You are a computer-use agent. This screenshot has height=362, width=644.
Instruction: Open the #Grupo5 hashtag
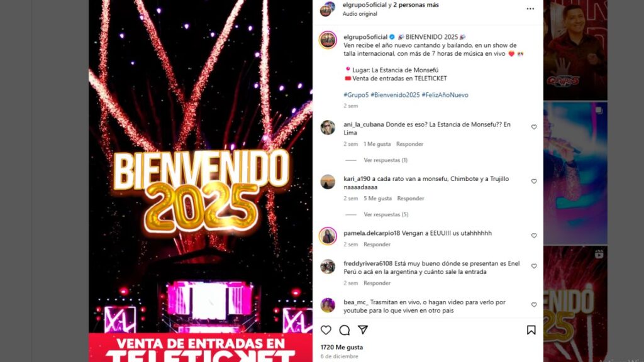pyautogui.click(x=356, y=95)
